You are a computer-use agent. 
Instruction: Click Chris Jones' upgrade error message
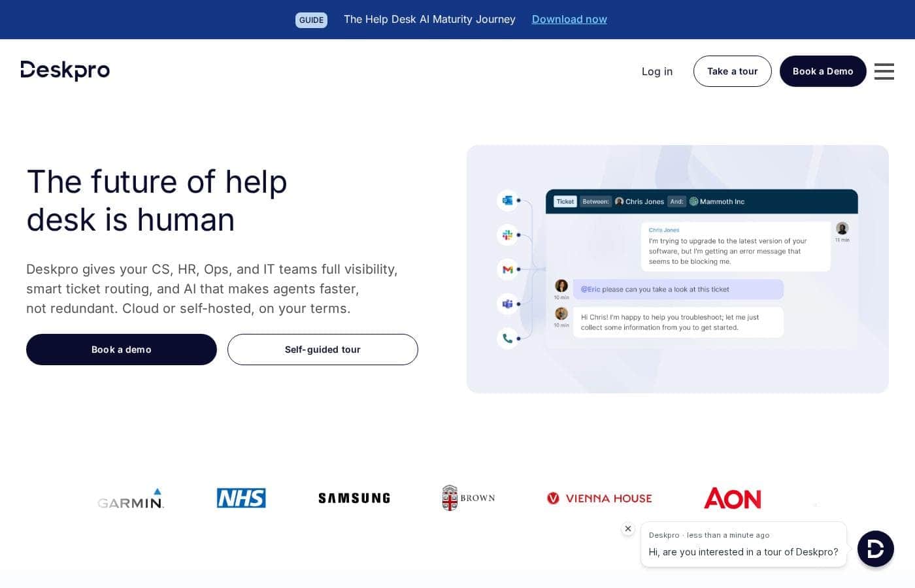pos(735,246)
